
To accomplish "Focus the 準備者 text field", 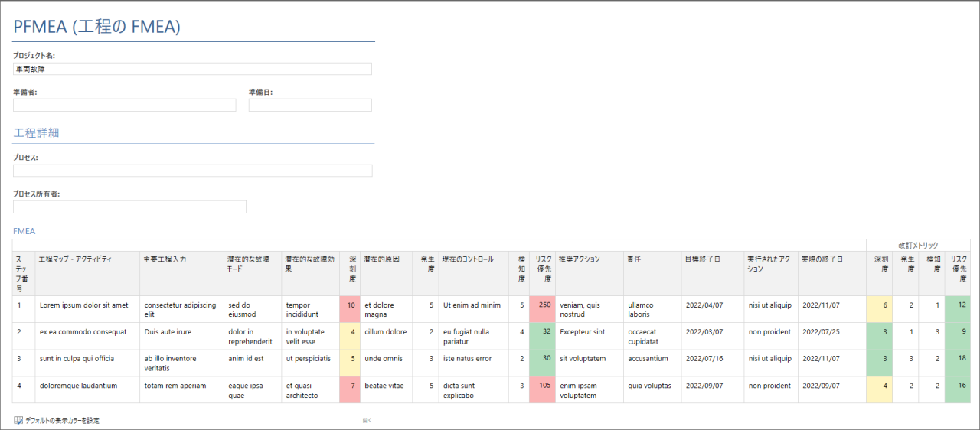I will tap(124, 105).
